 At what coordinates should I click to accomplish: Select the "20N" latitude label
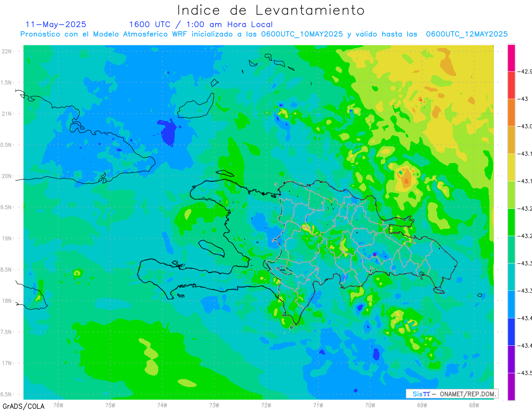click(x=7, y=176)
